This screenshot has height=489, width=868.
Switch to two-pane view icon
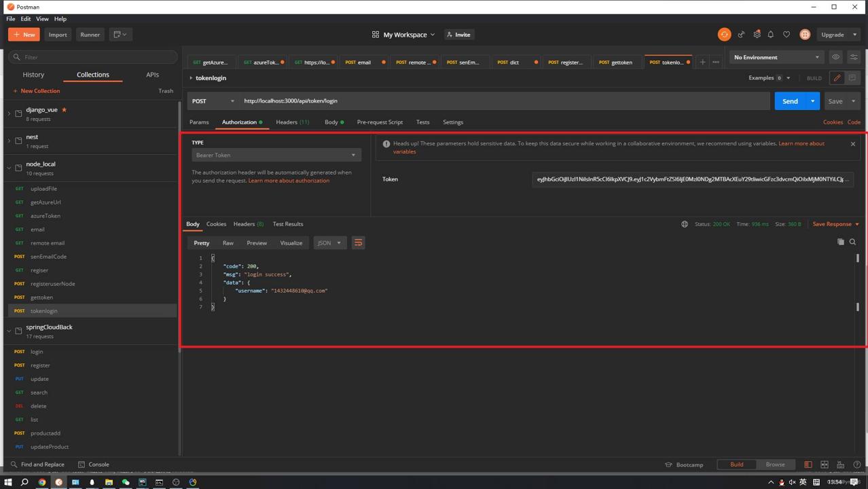[825, 465]
